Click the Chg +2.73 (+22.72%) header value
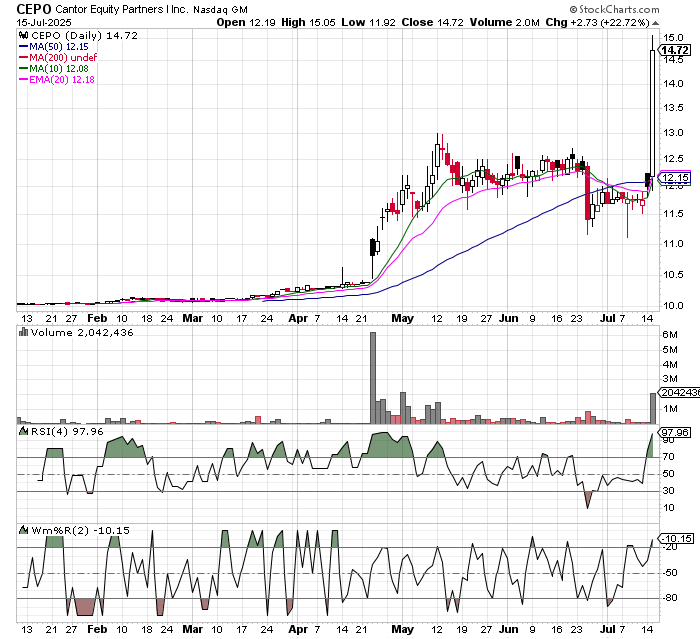Image resolution: width=700 pixels, height=639 pixels. (x=597, y=22)
